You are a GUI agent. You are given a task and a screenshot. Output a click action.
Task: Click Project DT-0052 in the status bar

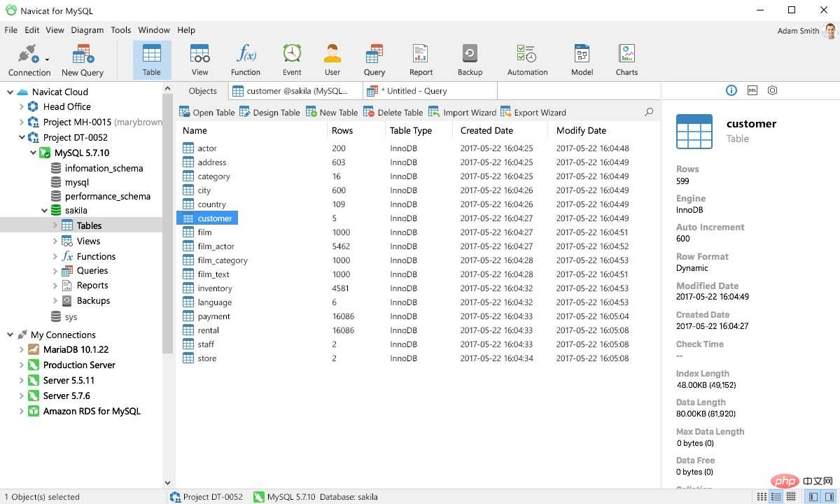point(206,497)
